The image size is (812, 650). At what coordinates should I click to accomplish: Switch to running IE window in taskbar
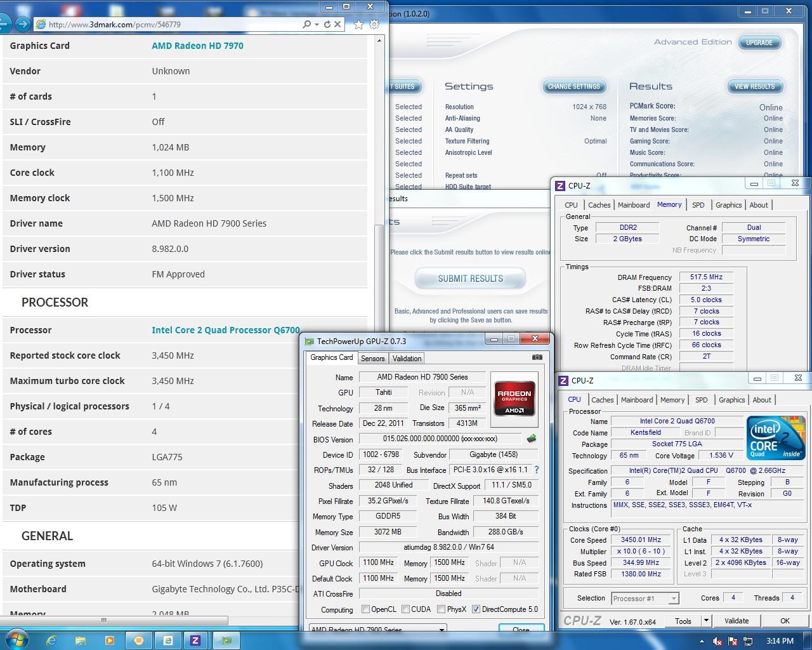pos(167,640)
